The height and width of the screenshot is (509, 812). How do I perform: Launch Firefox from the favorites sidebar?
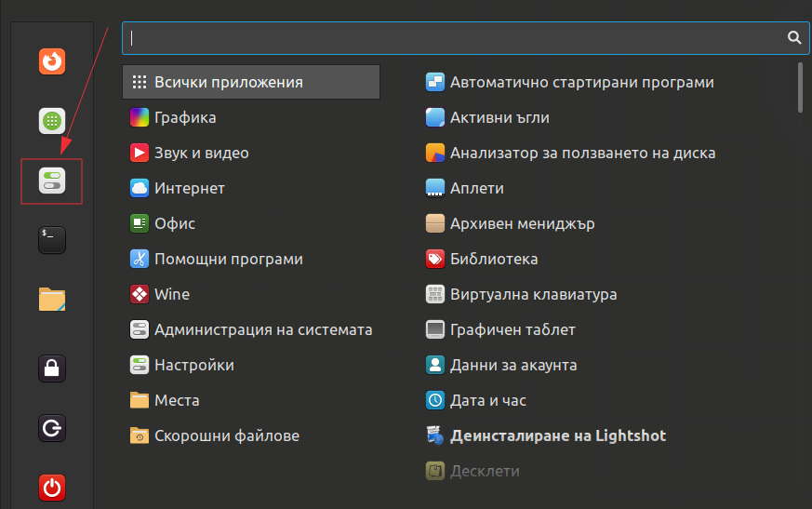point(52,61)
